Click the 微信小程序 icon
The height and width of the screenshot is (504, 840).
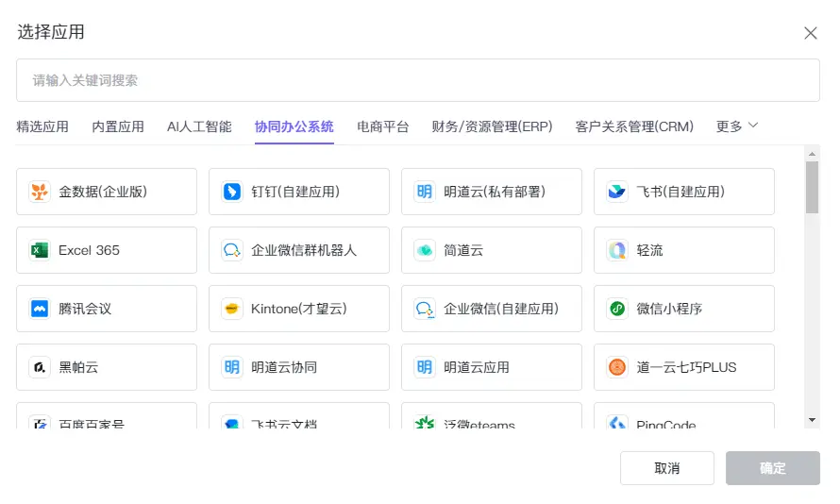[x=617, y=309]
